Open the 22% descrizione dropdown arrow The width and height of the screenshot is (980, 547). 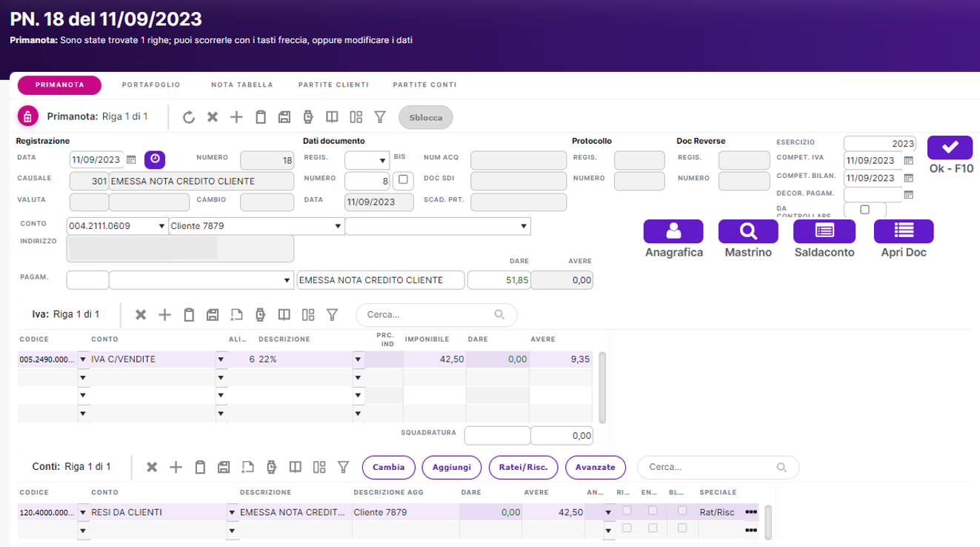point(359,359)
